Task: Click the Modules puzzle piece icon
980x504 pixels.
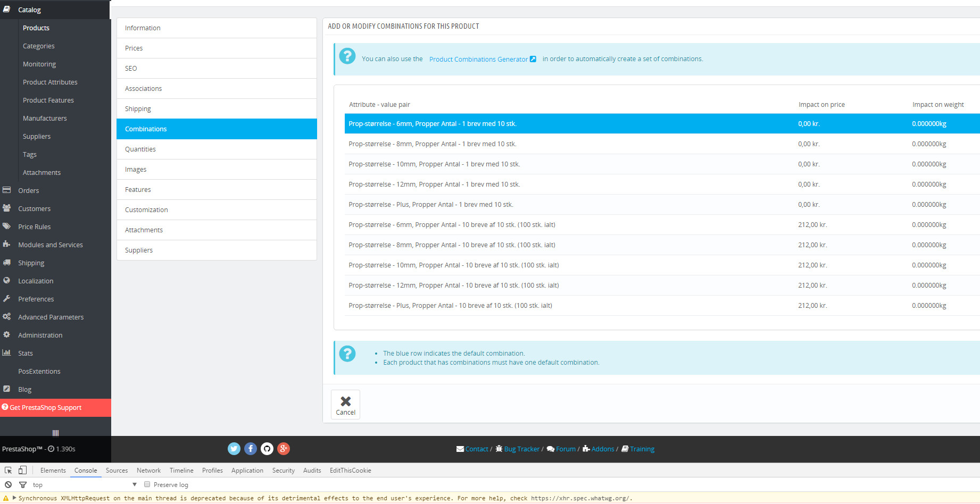Action: [x=6, y=245]
